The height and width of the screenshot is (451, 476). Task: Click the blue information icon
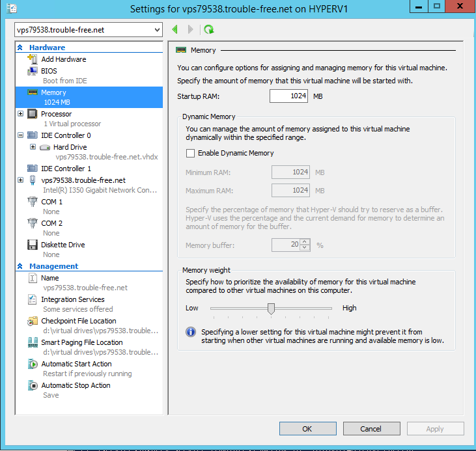191,332
